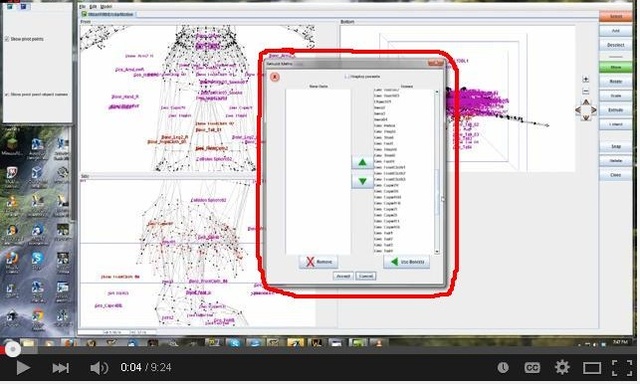Open the video settings gear
Viewport: 640px width, 384px height.
[562, 367]
